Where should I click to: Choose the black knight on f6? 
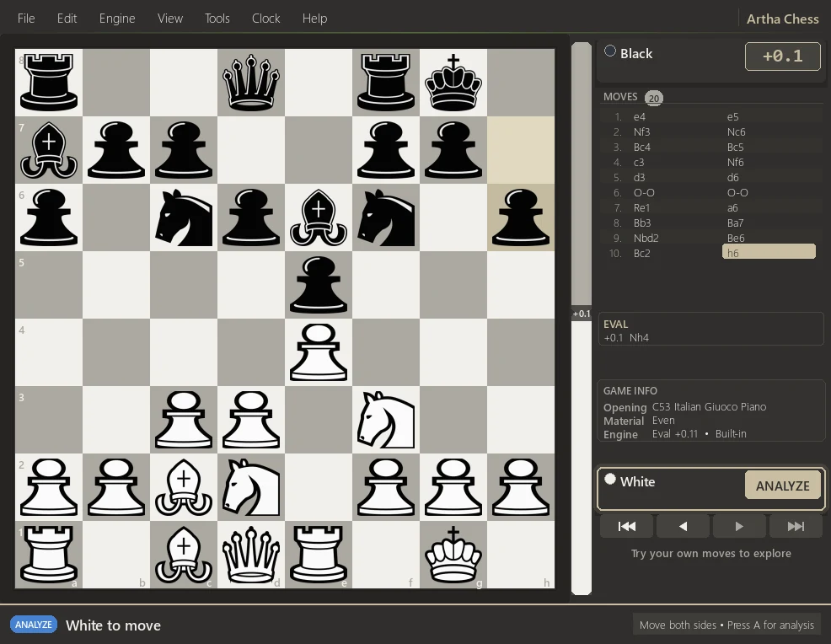386,217
